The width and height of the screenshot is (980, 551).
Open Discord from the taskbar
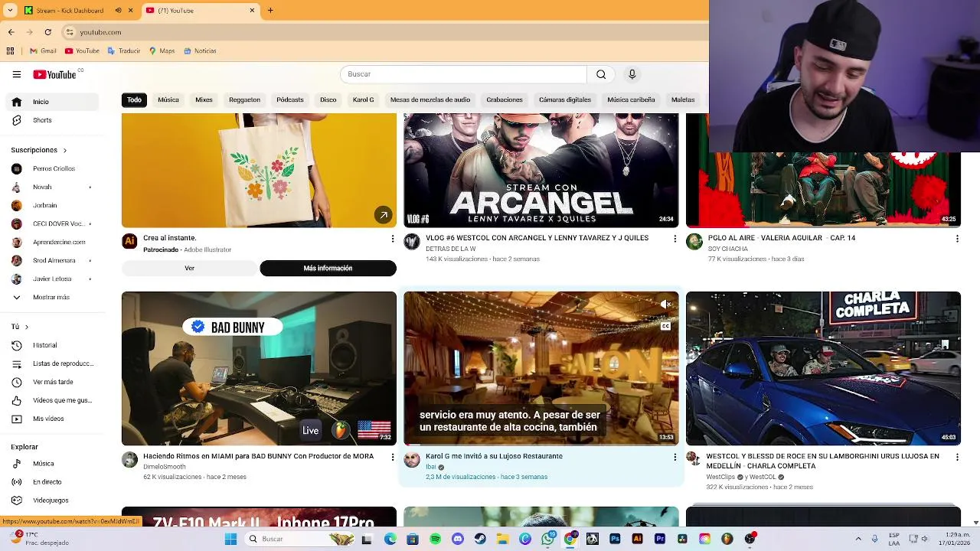point(458,539)
